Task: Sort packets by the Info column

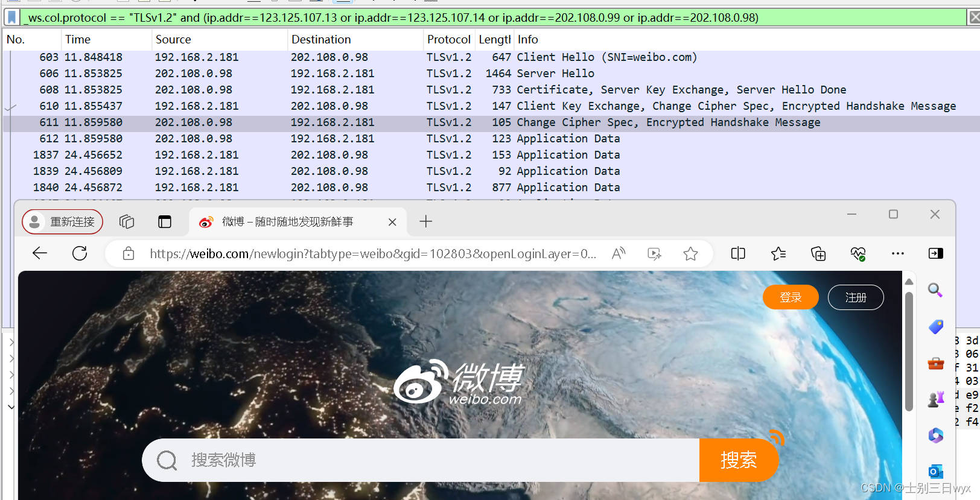Action: (746, 40)
